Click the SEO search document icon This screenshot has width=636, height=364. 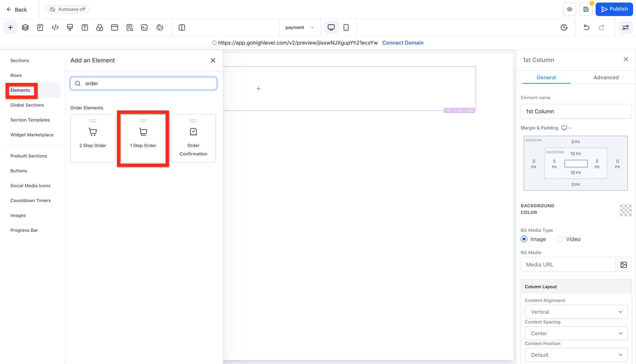click(x=130, y=28)
